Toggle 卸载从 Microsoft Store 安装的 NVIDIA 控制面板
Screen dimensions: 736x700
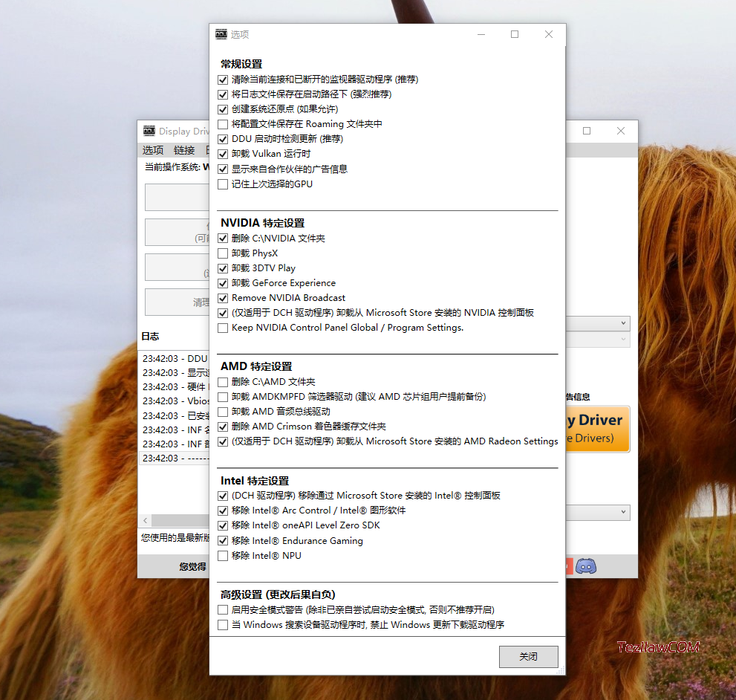223,314
